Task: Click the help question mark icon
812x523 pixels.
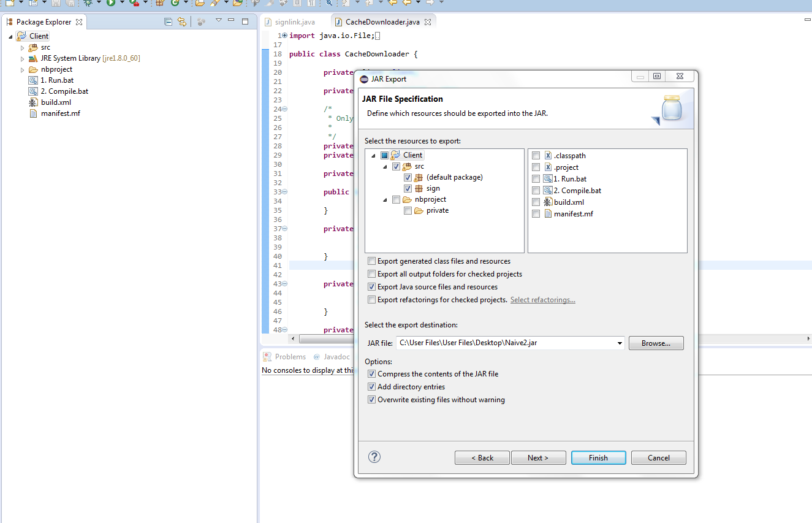Action: (374, 457)
